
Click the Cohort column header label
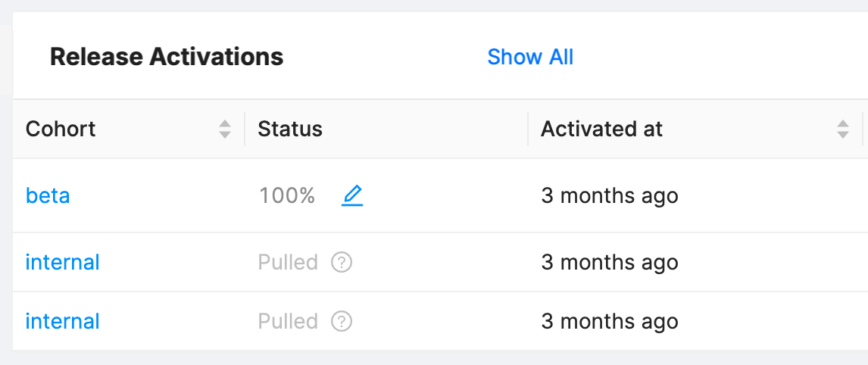(x=61, y=129)
